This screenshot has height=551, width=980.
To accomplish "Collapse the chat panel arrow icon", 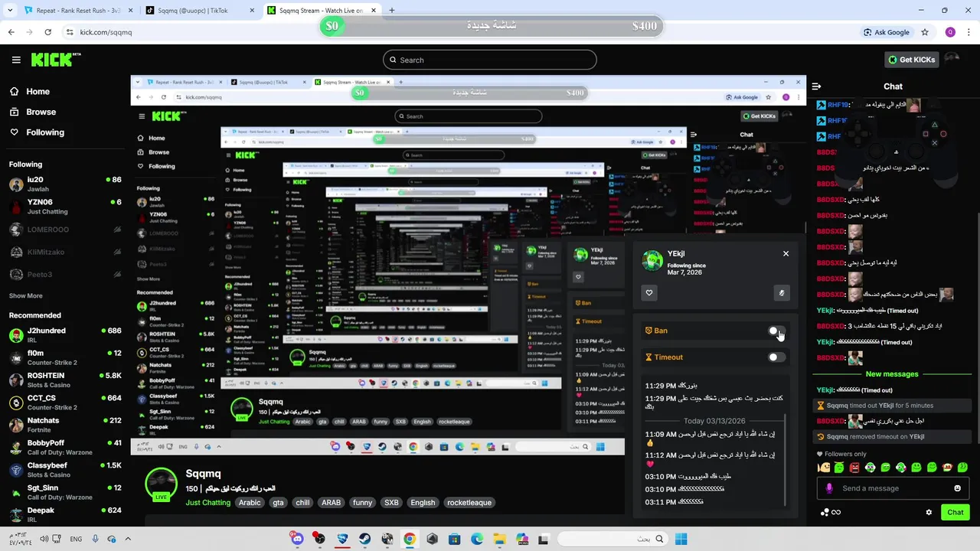I will coord(816,86).
